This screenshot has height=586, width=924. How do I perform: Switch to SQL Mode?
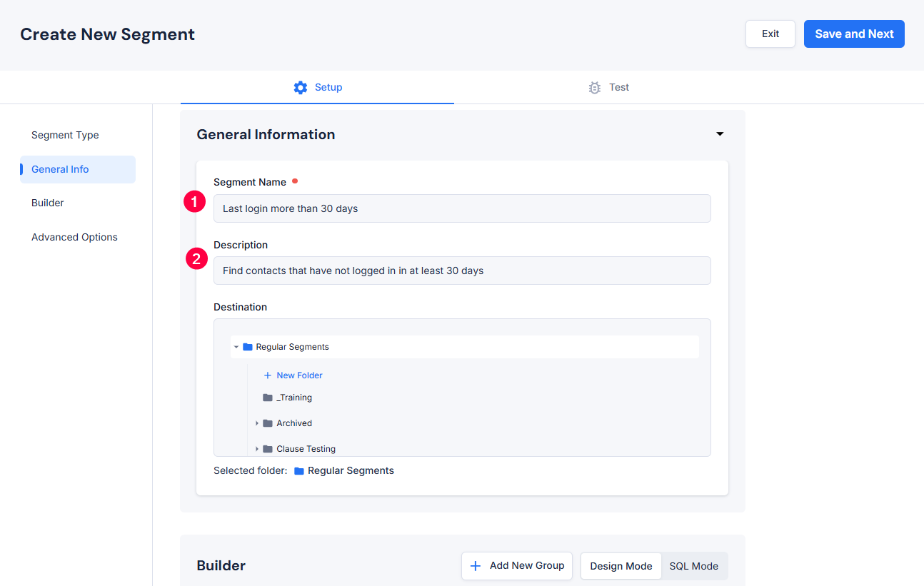(694, 566)
